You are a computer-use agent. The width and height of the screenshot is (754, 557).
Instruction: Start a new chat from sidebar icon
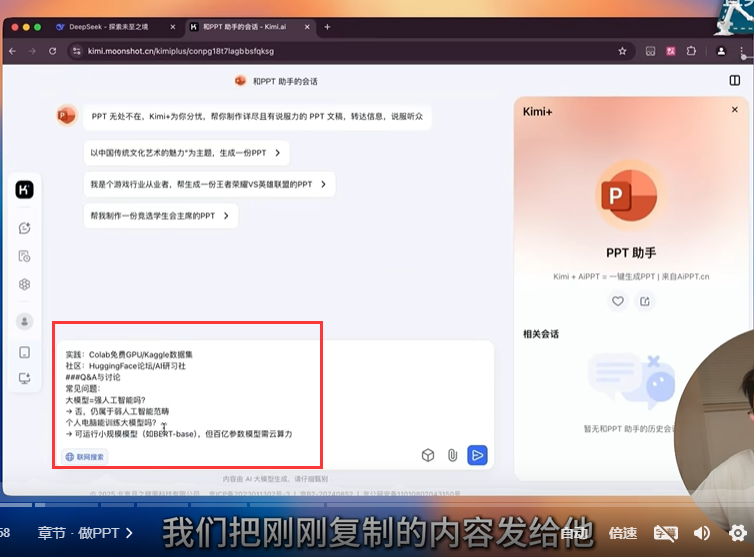(x=25, y=228)
